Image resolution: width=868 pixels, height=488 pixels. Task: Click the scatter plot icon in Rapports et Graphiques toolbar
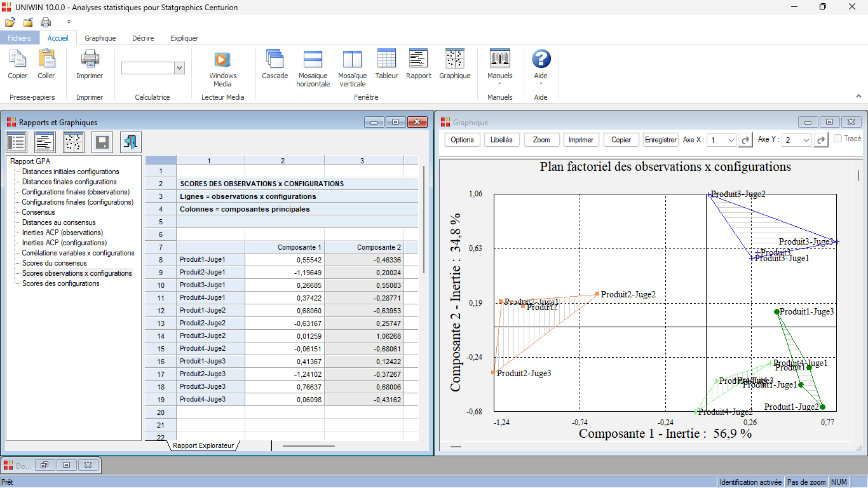[x=74, y=142]
